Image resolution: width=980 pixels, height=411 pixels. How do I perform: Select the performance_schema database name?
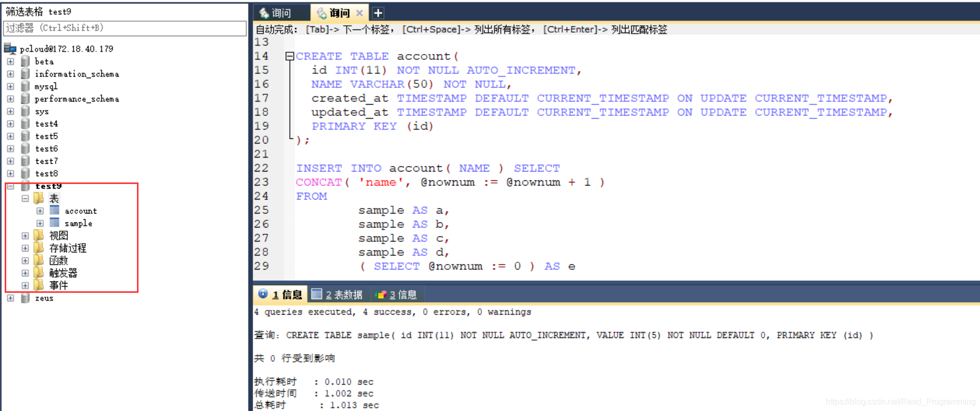[x=77, y=98]
